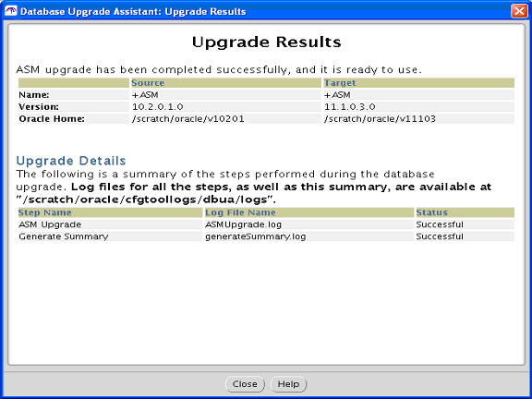Click the generateSummary.log file name
532x399 pixels.
coord(256,236)
